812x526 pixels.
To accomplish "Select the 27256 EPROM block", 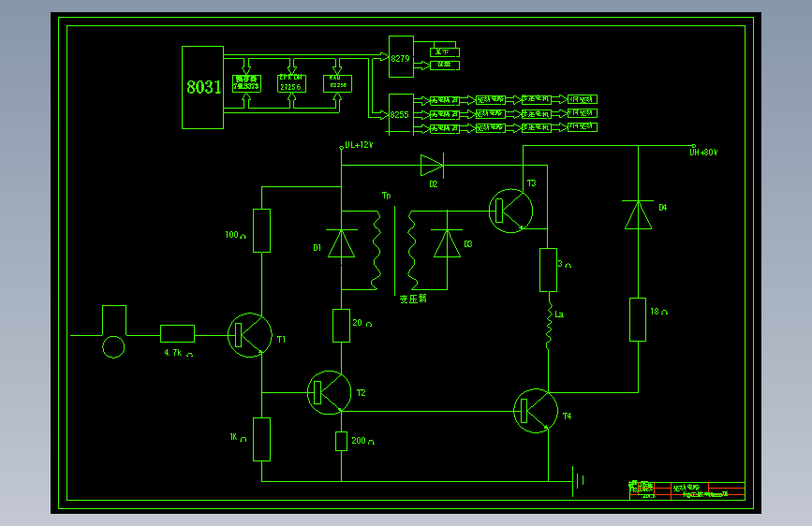I will (x=291, y=83).
